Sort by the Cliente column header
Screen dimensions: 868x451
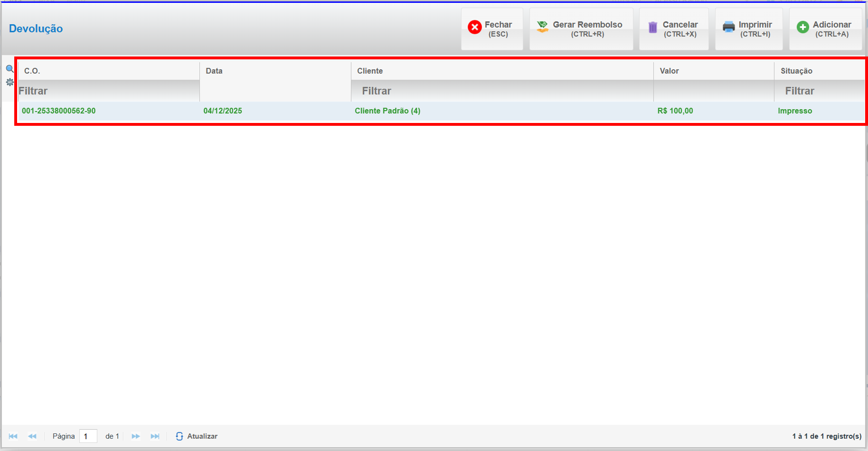[x=370, y=71]
